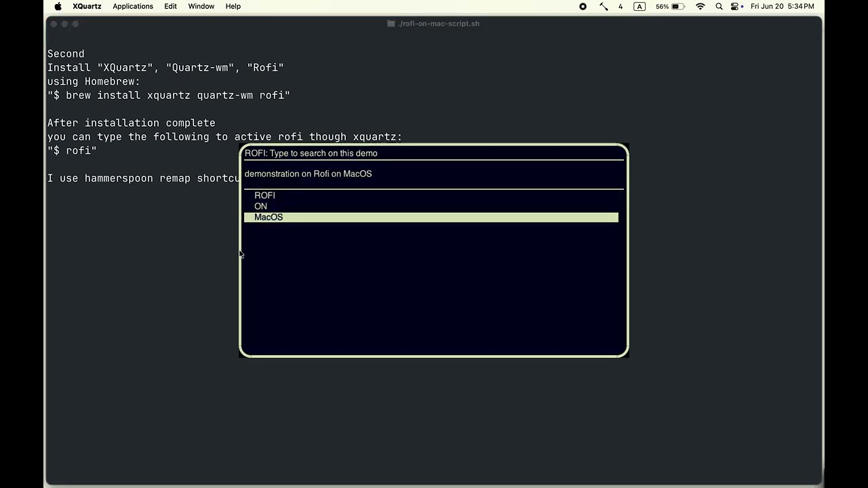The height and width of the screenshot is (488, 868).
Task: Click the 'using Homebrew:' line
Action: [94, 81]
